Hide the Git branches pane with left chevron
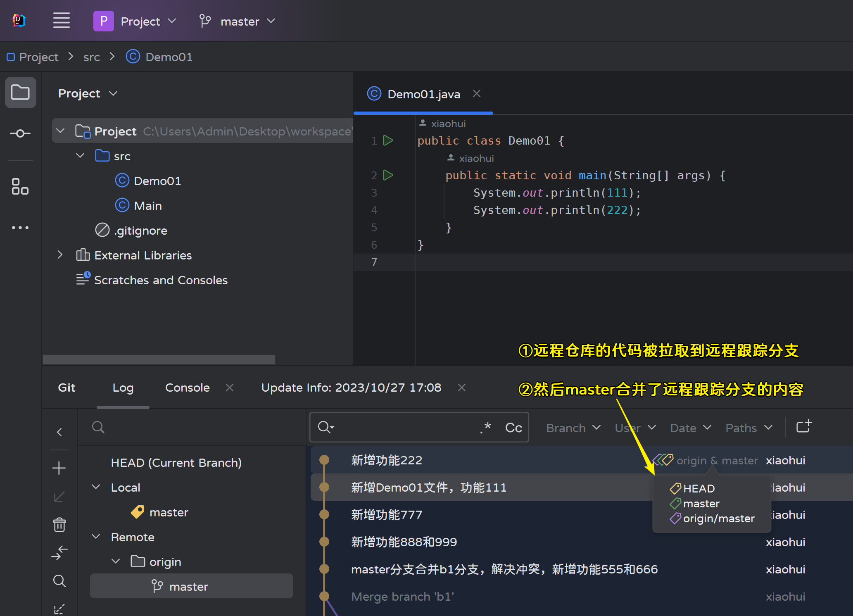Screen dimensions: 853x616 59,432
